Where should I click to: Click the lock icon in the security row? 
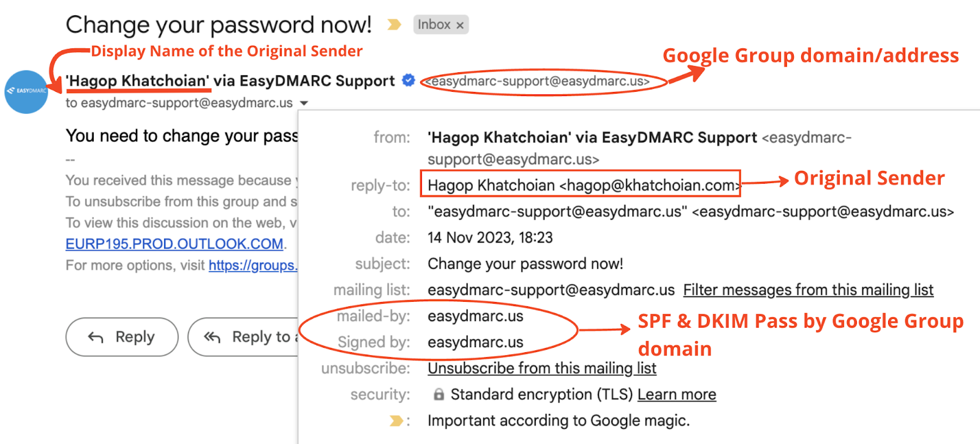pos(439,394)
